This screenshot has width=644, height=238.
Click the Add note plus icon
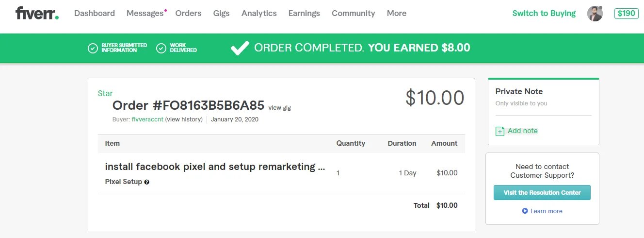(x=500, y=131)
